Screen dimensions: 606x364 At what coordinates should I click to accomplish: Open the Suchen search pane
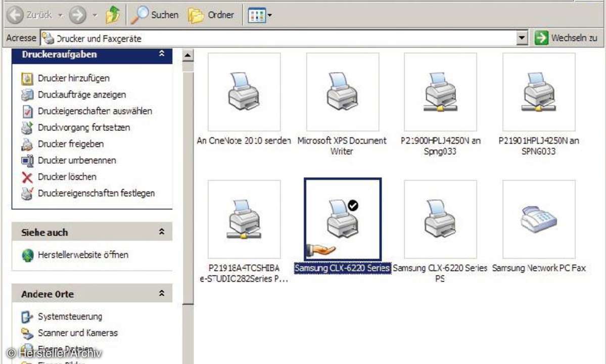tap(155, 15)
